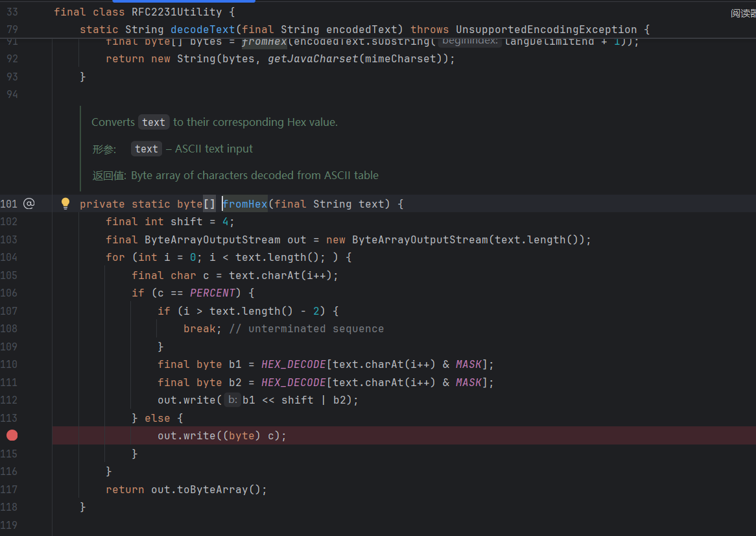Click the decodeText method name
Screen dimensions: 756x536
coord(202,29)
